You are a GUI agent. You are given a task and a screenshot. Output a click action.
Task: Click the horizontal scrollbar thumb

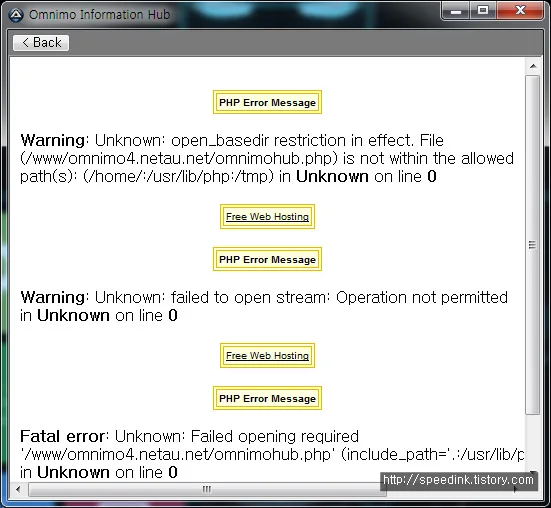[207, 489]
